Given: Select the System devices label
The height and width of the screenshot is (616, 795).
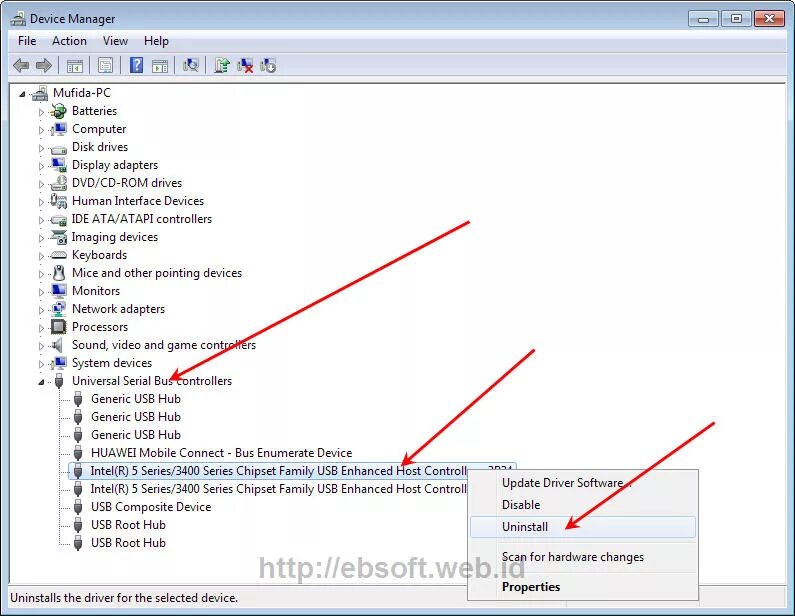Looking at the screenshot, I should (112, 363).
